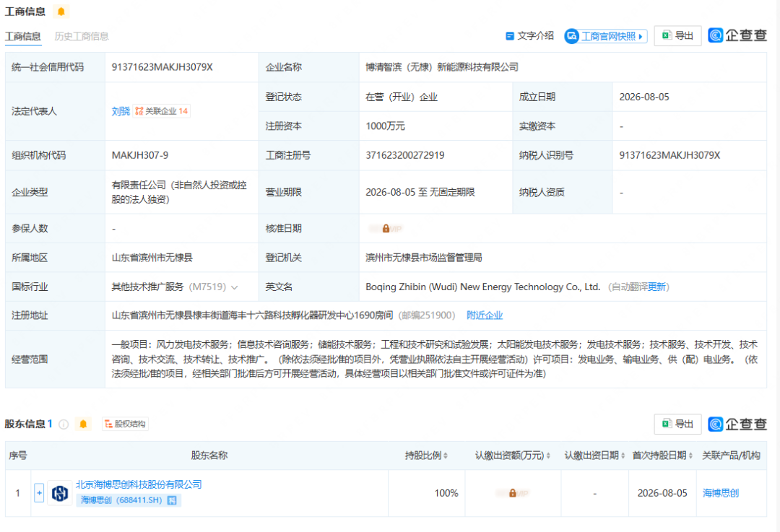
Task: Open the 股权结构 equity structure view
Action: [126, 424]
